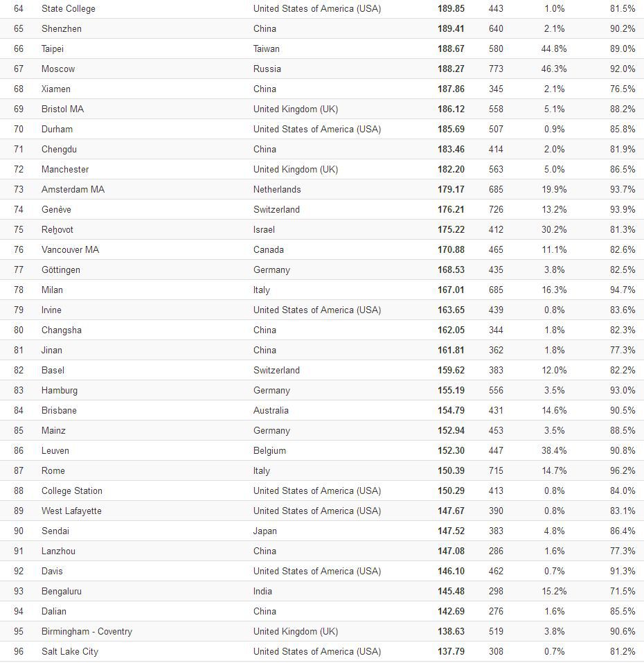644x663 pixels.
Task: Click the Genève city name
Action: (x=56, y=210)
